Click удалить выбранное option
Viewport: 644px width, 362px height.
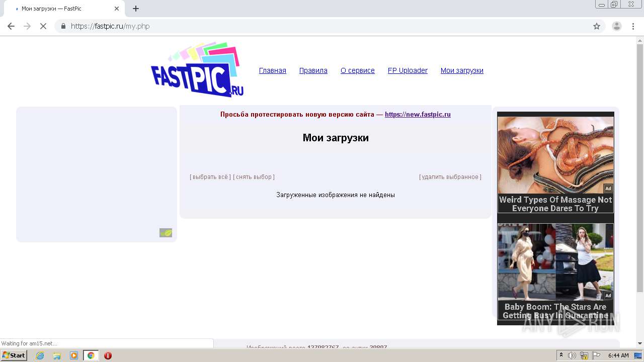(450, 177)
